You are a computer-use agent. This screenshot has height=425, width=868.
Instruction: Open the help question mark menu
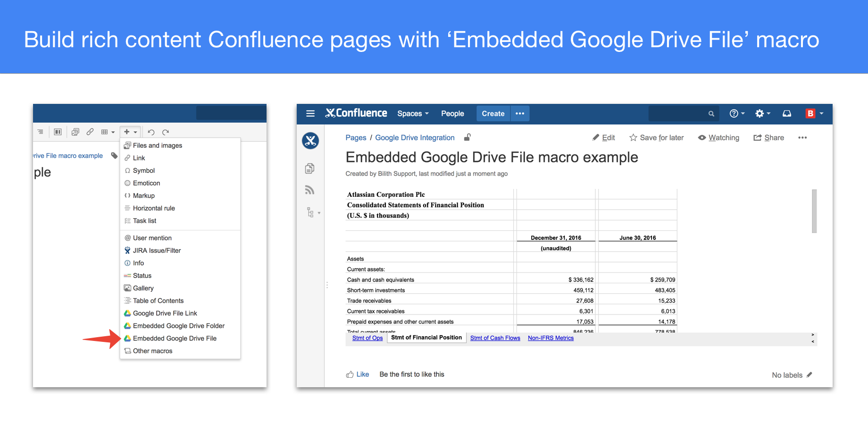pos(736,113)
